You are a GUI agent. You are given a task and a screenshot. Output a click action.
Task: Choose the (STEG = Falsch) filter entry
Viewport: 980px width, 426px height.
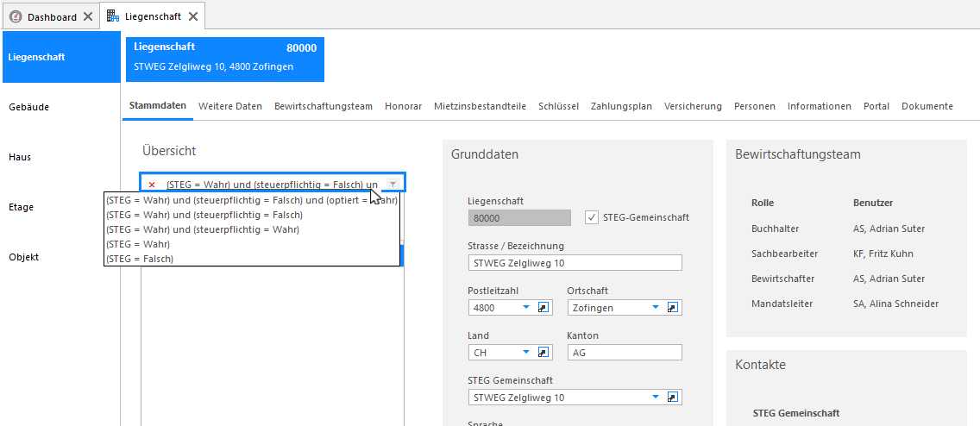(251, 258)
